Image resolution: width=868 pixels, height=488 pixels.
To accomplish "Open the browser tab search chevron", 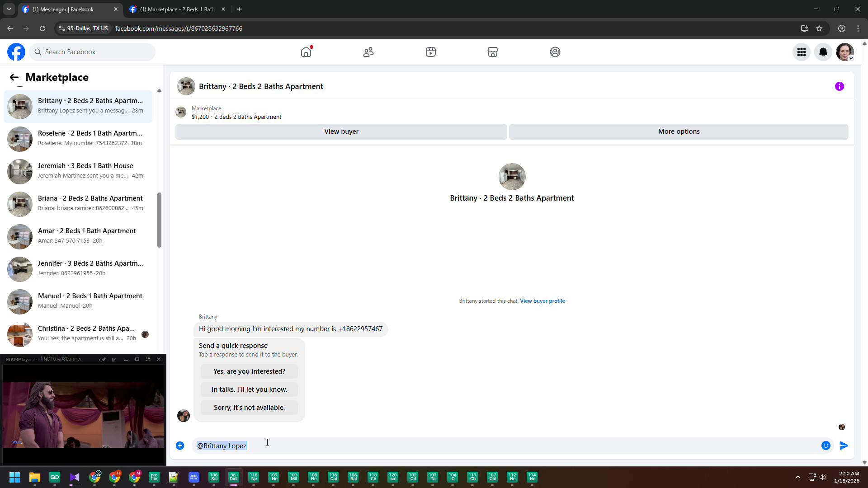I will pos(9,9).
